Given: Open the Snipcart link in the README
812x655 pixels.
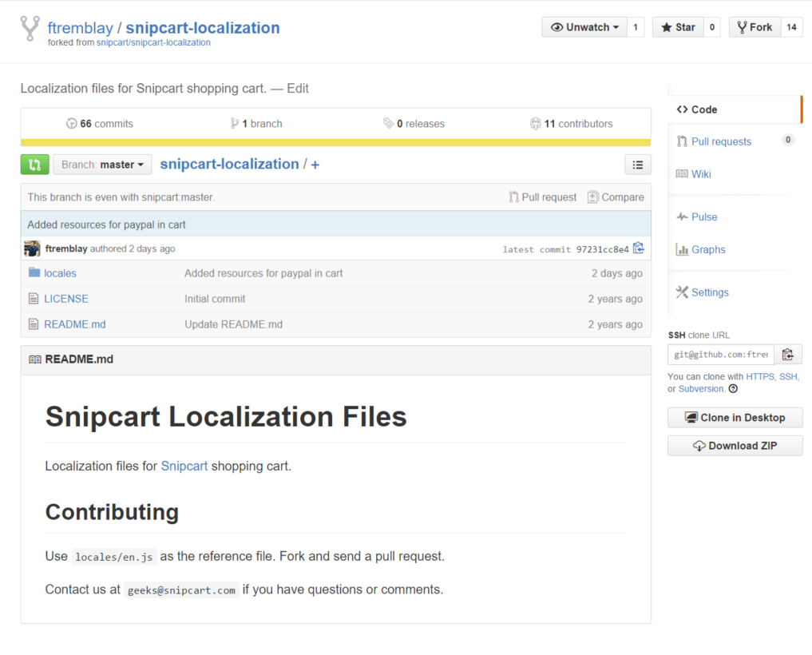Looking at the screenshot, I should pyautogui.click(x=184, y=466).
